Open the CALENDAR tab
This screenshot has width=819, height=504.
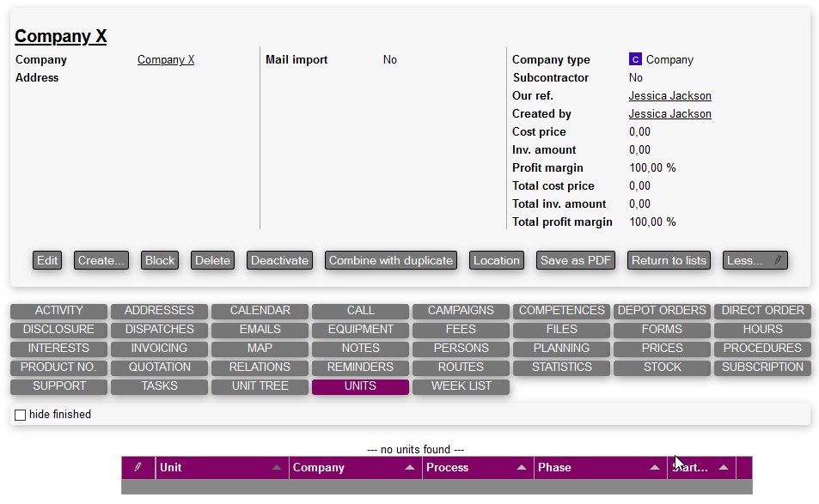tap(260, 311)
